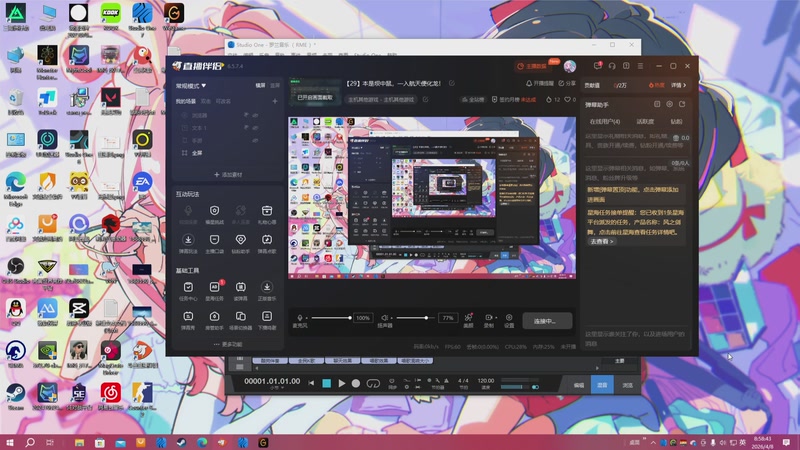Toggle lock on 浏览器 source
The height and width of the screenshot is (450, 800).
click(x=246, y=115)
